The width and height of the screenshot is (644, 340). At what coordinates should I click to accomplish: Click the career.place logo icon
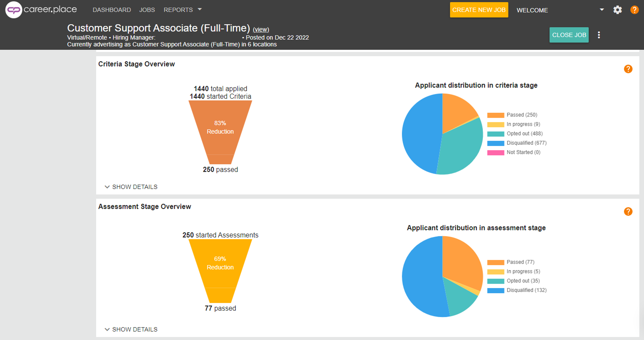(14, 10)
